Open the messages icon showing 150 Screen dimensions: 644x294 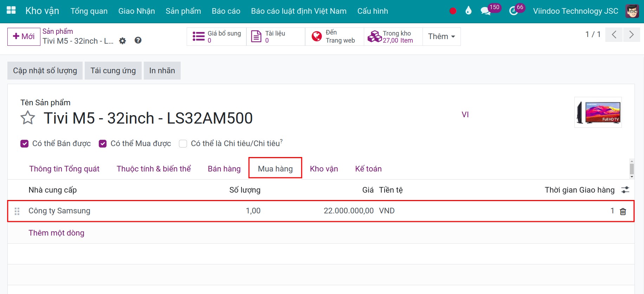485,11
